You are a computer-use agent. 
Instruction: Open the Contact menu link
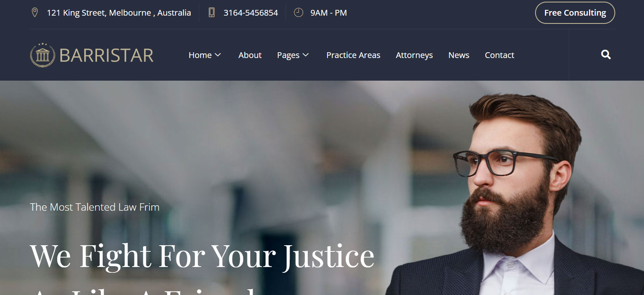pos(499,55)
